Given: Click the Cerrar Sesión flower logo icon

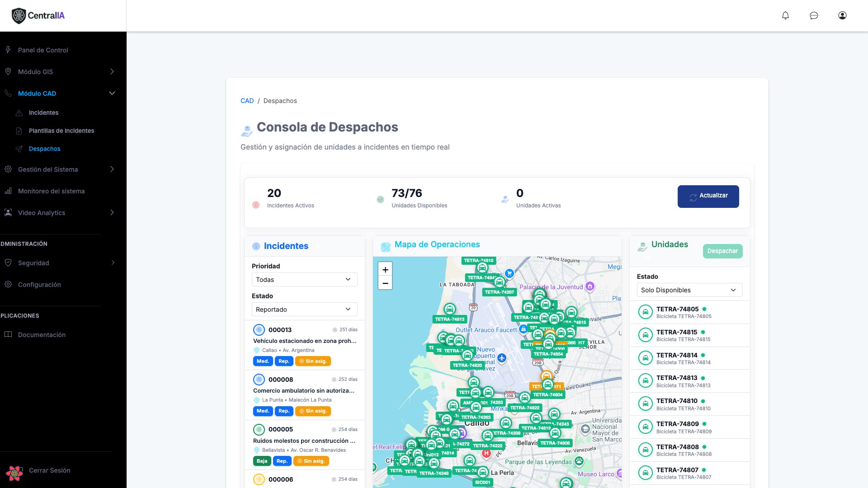Looking at the screenshot, I should [x=14, y=473].
